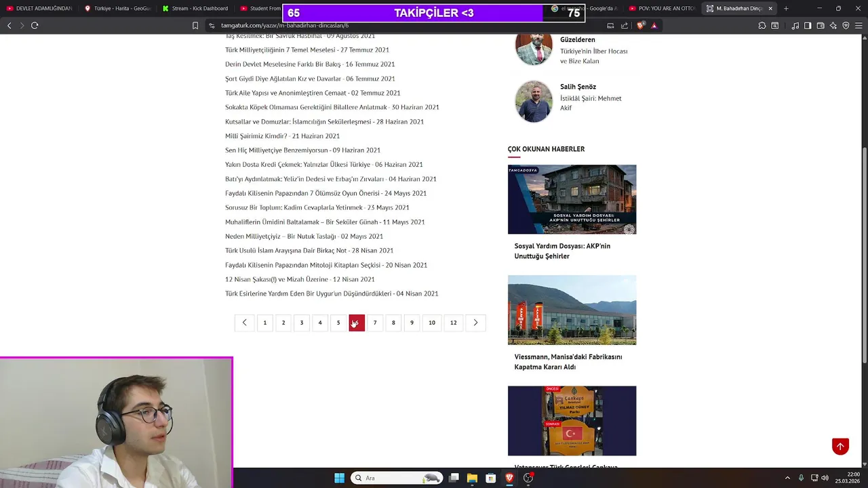Open the Brave playlist music note icon
This screenshot has width=868, height=488.
tap(795, 25)
